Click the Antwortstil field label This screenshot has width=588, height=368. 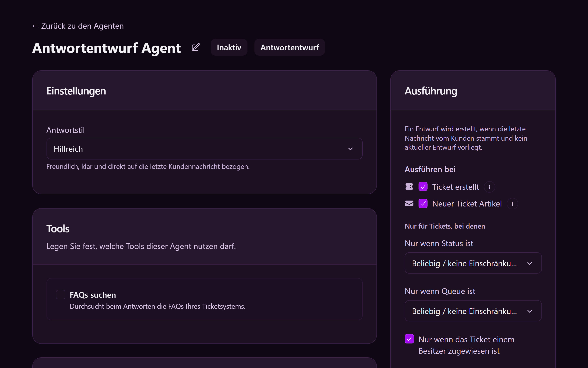[66, 130]
